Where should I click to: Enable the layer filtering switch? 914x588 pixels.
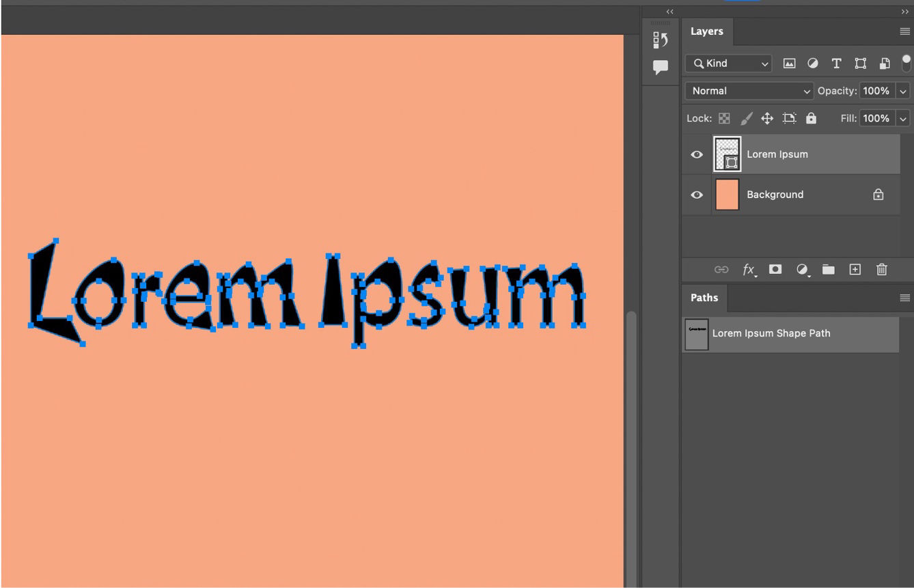click(907, 63)
